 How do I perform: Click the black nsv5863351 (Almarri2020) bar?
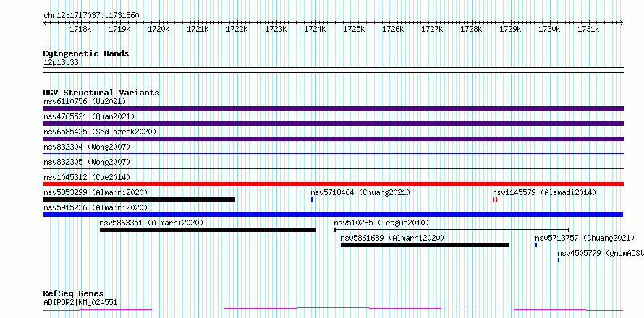coord(208,230)
